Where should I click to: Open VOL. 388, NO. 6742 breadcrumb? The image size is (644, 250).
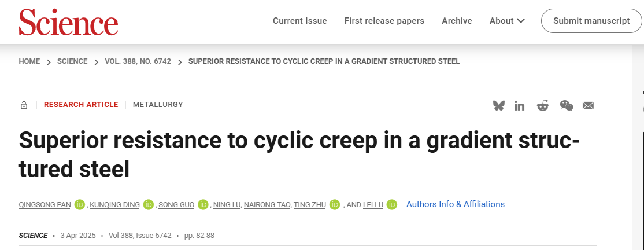click(138, 61)
